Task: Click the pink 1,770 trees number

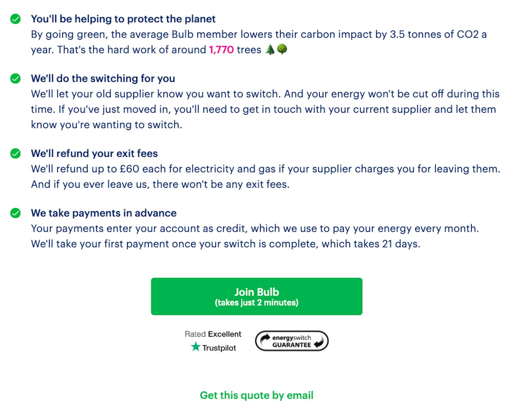Action: (x=221, y=50)
